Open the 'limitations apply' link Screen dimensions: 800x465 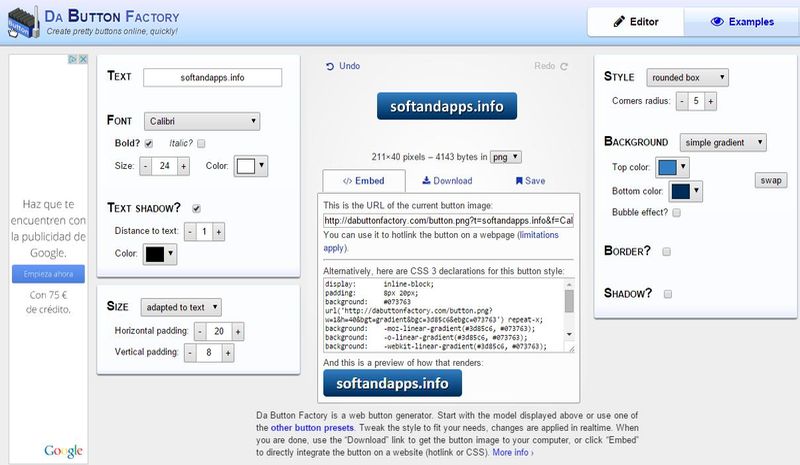tap(441, 241)
